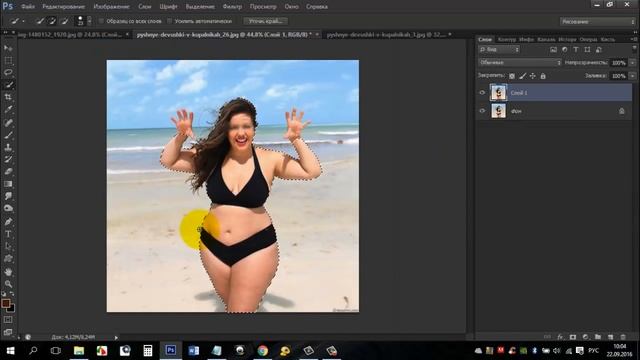Filter layers by pixel layer icon
This screenshot has height=360, width=640.
click(x=553, y=49)
